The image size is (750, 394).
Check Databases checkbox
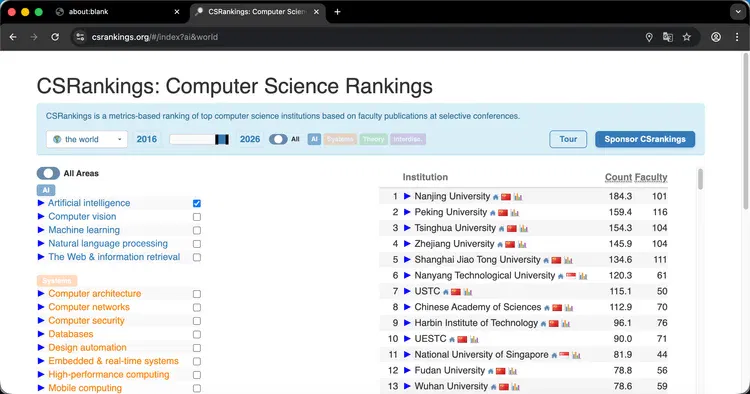[197, 334]
